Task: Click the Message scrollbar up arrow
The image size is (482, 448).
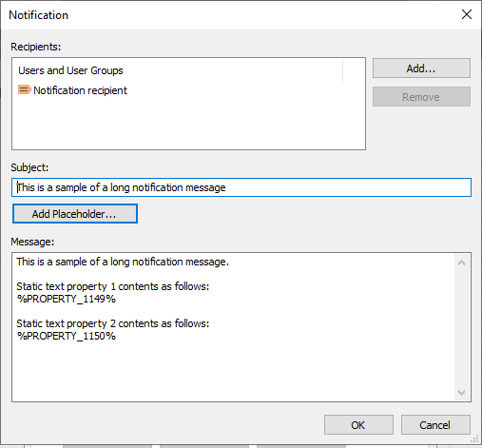Action: (x=461, y=263)
